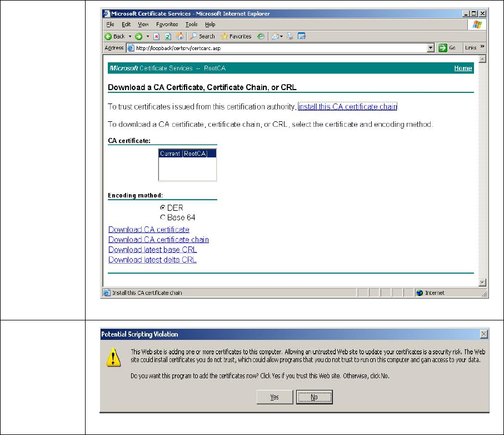The width and height of the screenshot is (504, 435).
Task: Click the scrollbar down arrow
Action: (482, 283)
